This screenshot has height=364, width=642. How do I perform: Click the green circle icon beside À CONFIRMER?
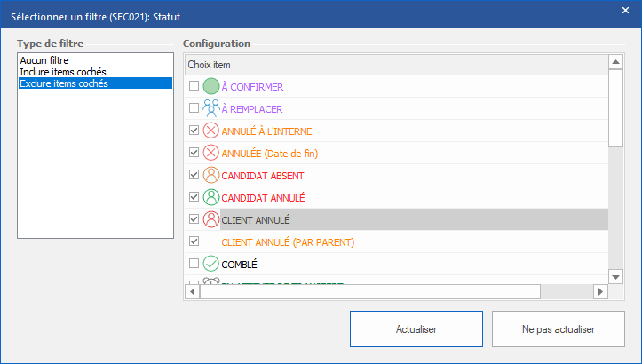(x=210, y=86)
